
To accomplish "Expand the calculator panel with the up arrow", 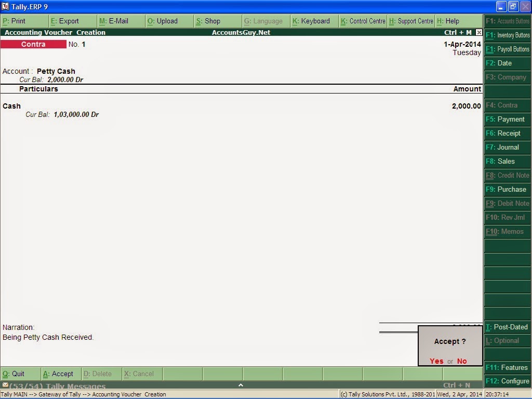I will pos(241,385).
